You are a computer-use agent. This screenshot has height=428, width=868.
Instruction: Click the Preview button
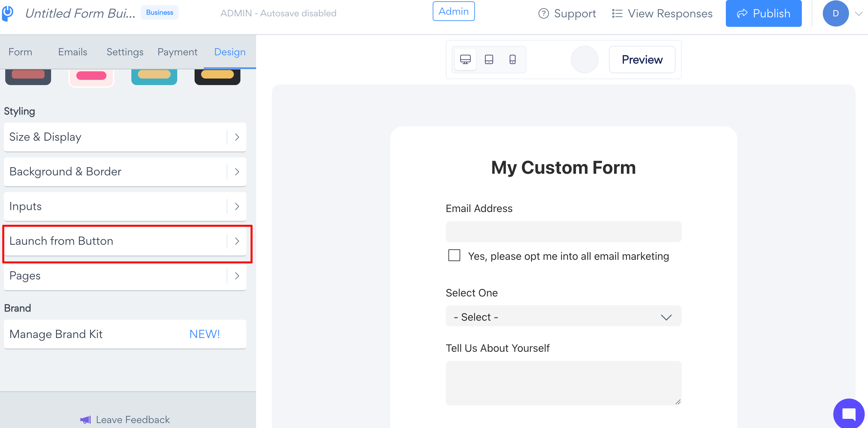pos(642,60)
